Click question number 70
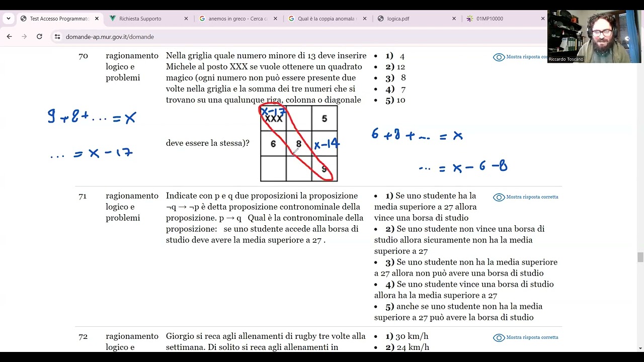The image size is (644, 362). (83, 56)
